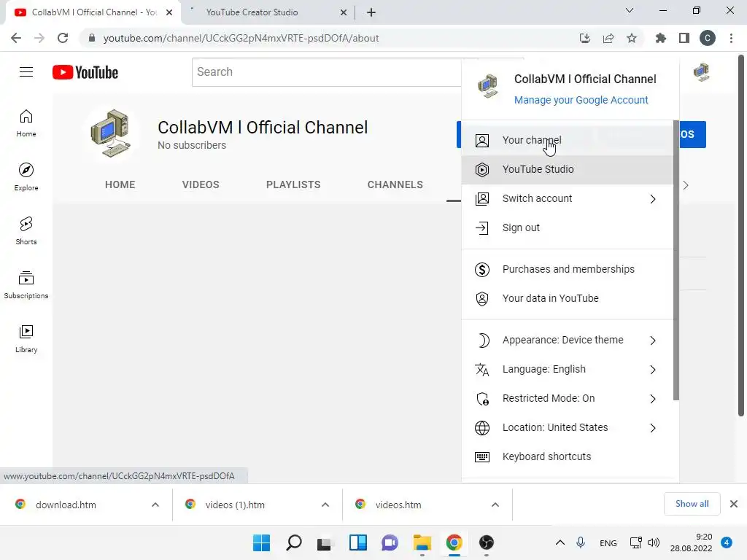Open Chrome three-dot menu
747x560 pixels.
pyautogui.click(x=731, y=38)
